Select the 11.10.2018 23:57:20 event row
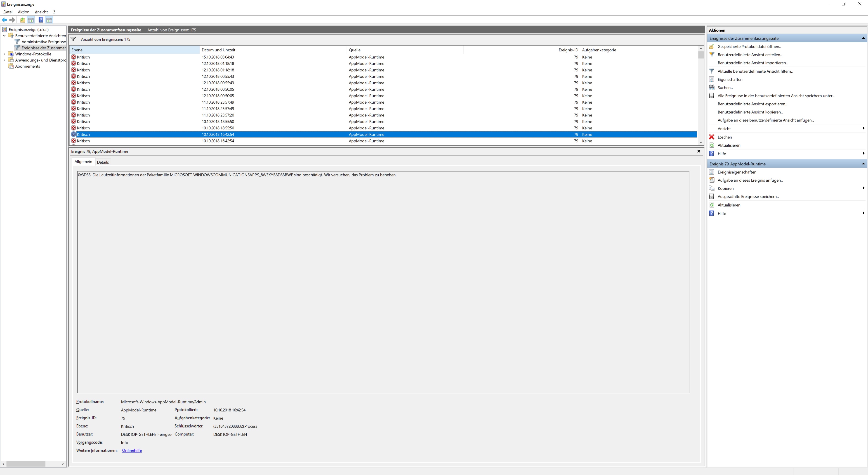 (x=383, y=115)
